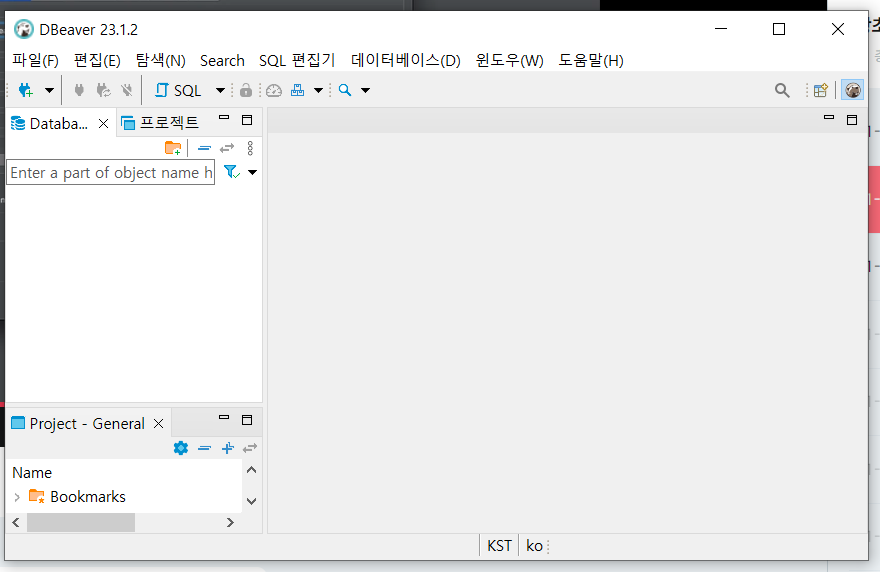Click the Connect plug icon in toolbar
The width and height of the screenshot is (880, 572).
[x=79, y=90]
